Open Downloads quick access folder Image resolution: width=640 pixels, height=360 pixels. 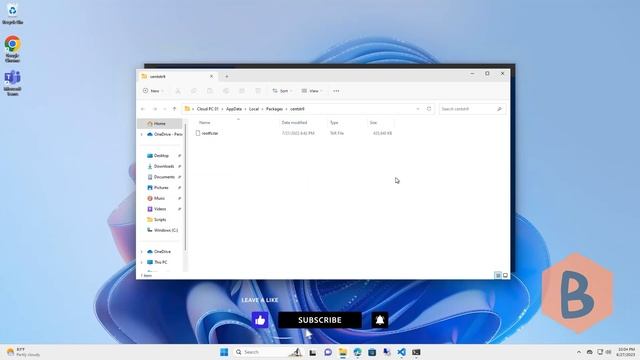pyautogui.click(x=164, y=166)
